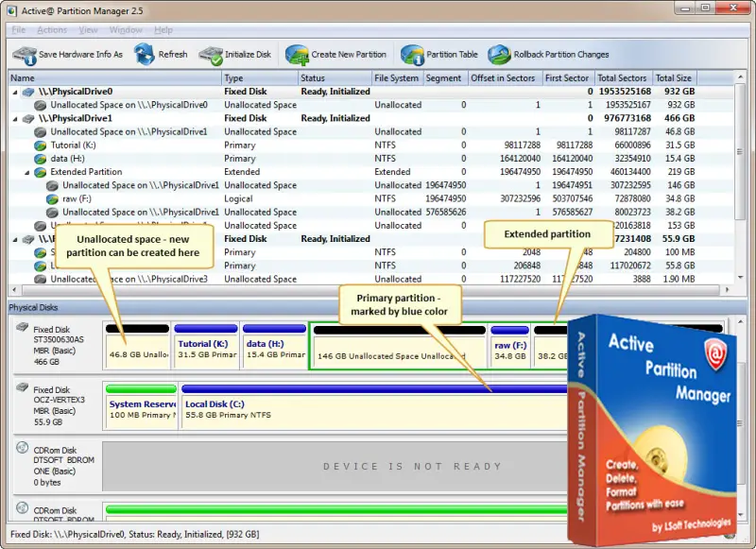This screenshot has height=549, width=756.
Task: Click the Total Sectors column header
Action: pyautogui.click(x=623, y=78)
